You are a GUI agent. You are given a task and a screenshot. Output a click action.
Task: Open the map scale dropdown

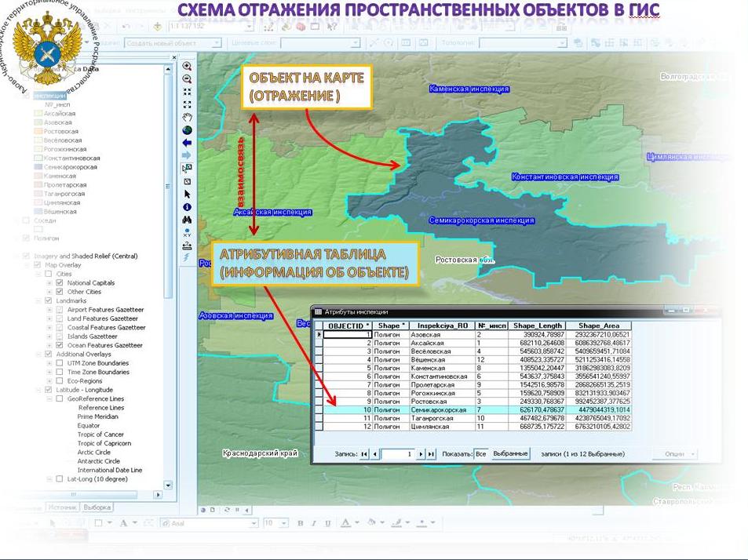249,26
